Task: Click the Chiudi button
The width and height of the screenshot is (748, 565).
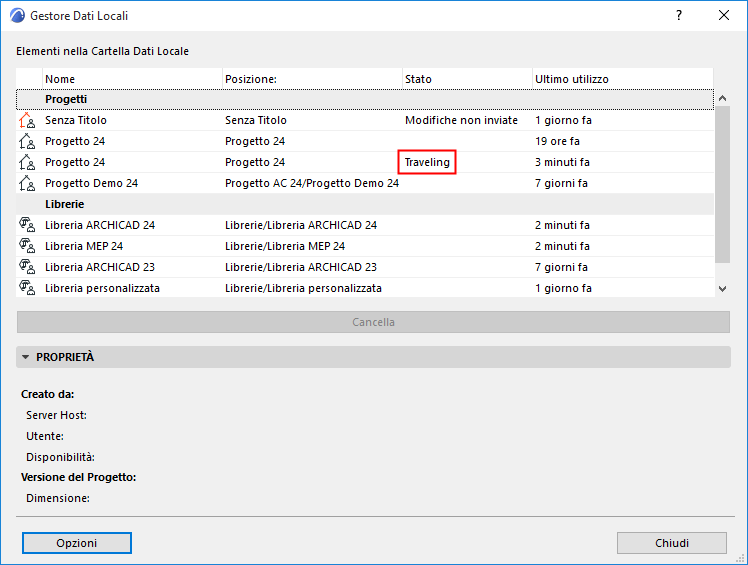Action: point(672,543)
